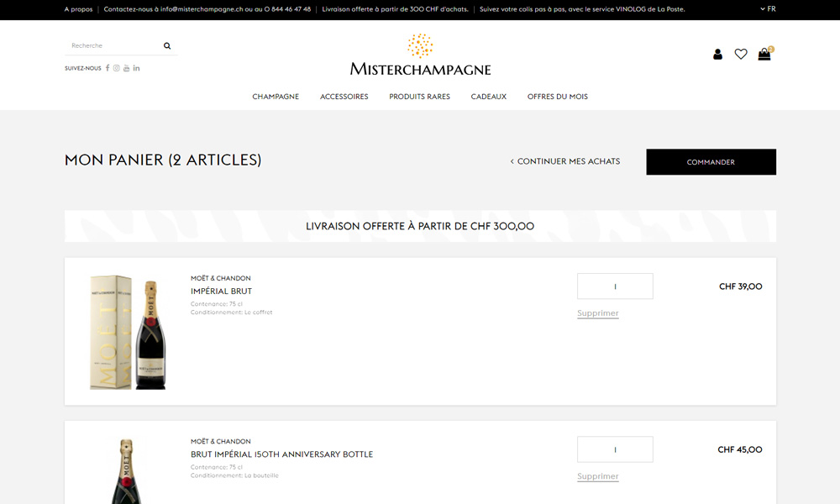Screen dimensions: 840x504
Task: Open the Champagne menu
Action: tap(276, 97)
